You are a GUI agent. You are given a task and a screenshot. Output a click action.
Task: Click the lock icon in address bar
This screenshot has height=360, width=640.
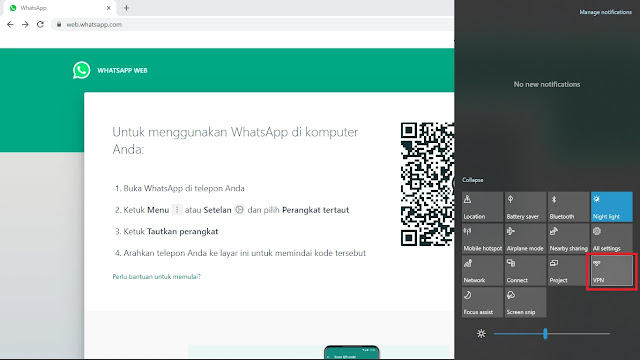click(59, 24)
